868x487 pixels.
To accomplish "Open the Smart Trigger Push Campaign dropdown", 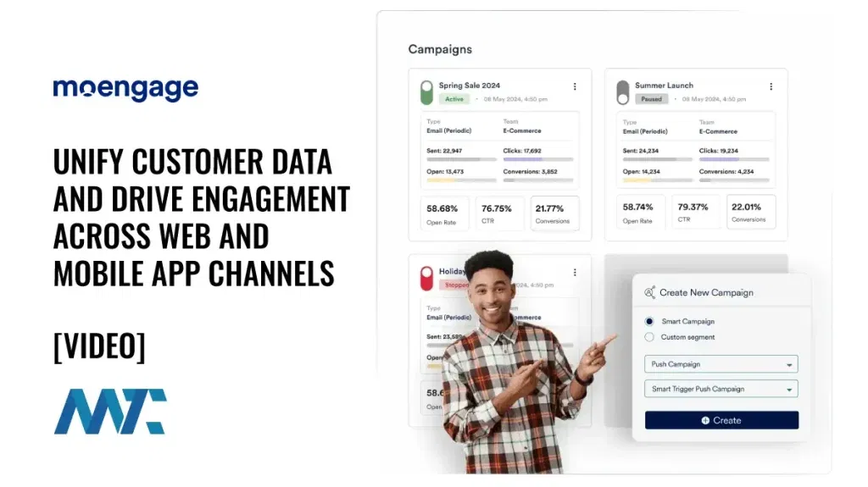I will click(721, 389).
